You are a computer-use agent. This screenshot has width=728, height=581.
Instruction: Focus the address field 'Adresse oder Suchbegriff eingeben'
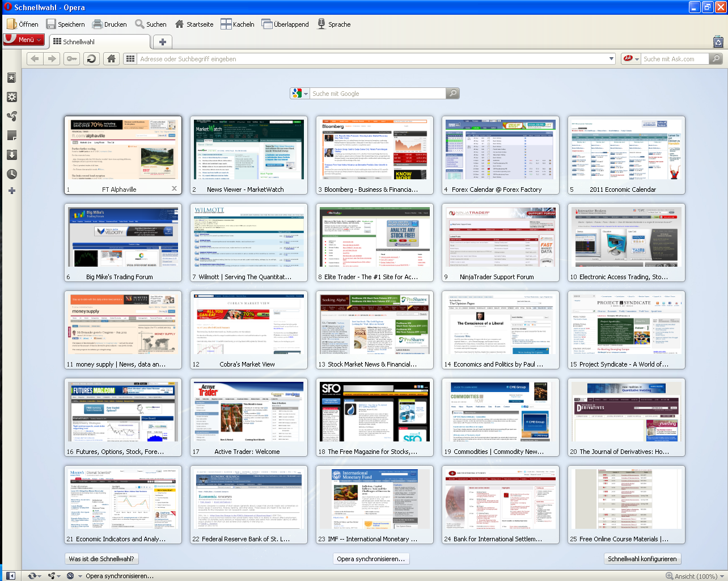click(372, 58)
